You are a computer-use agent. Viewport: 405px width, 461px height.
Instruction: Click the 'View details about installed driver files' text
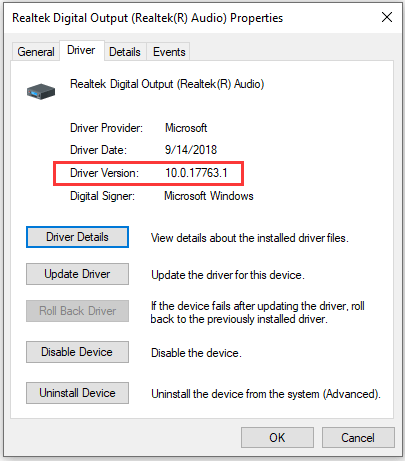click(x=250, y=238)
